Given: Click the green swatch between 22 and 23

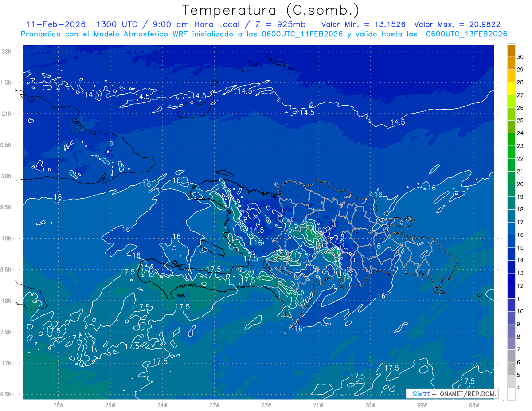Looking at the screenshot, I should pyautogui.click(x=511, y=152).
